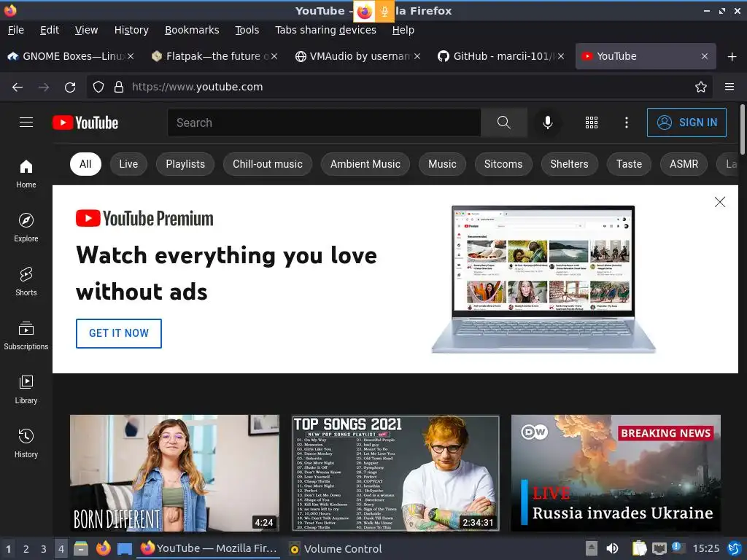This screenshot has height=560, width=747.
Task: Open the Help menu
Action: 403,30
